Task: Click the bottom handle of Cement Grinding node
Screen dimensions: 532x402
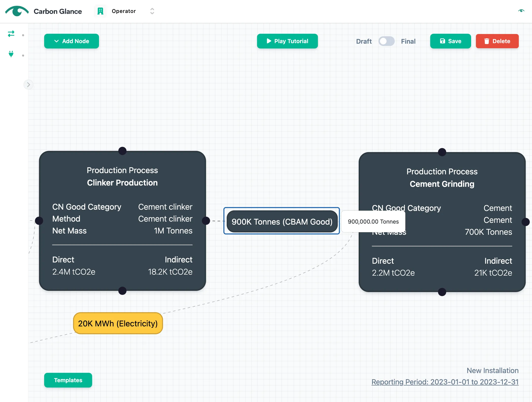Action: pyautogui.click(x=442, y=292)
